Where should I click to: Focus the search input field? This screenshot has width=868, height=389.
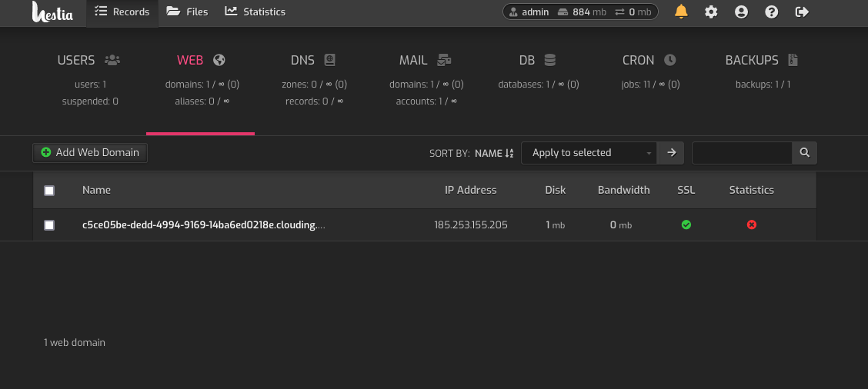[x=742, y=153]
